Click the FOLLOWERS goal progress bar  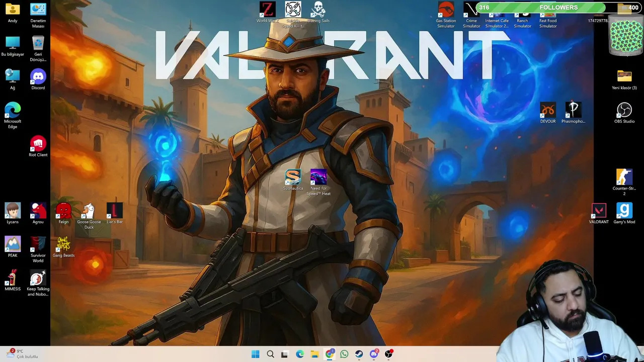(558, 8)
